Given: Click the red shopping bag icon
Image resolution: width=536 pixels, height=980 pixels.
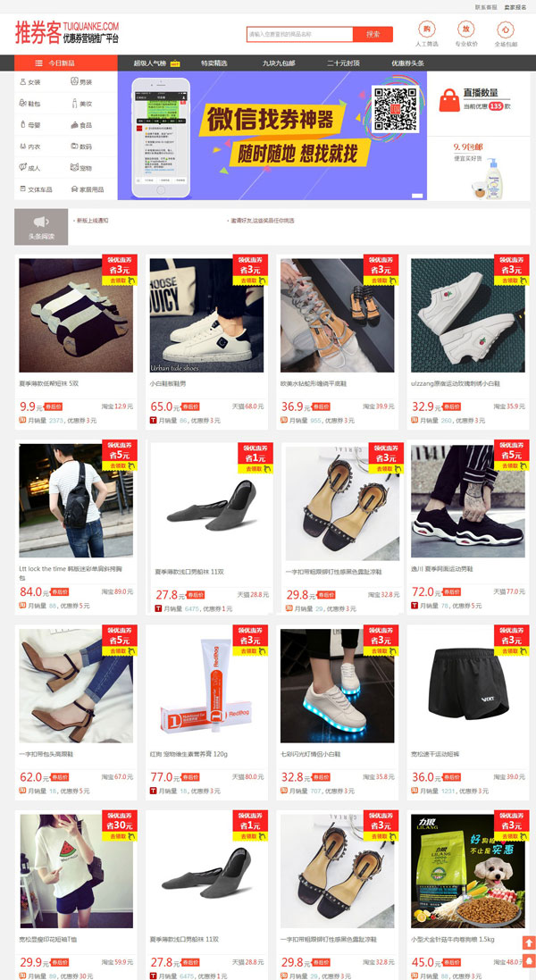Looking at the screenshot, I should coord(449,100).
